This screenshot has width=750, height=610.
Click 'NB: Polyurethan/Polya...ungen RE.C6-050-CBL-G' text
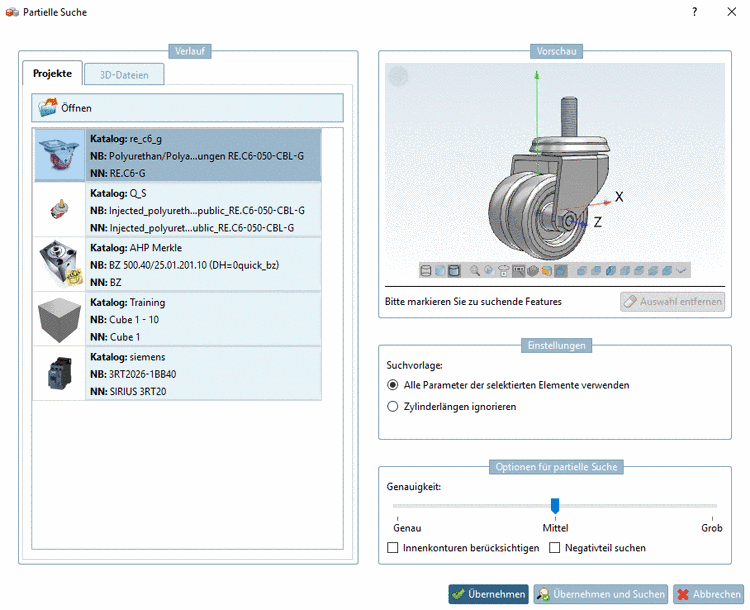(197, 156)
